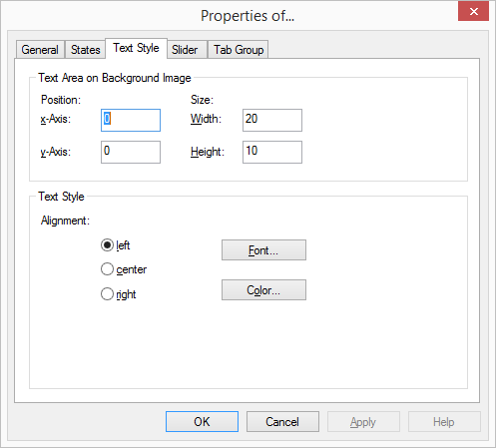Switch to the General tab
Viewport: 496px width, 448px height.
[40, 50]
